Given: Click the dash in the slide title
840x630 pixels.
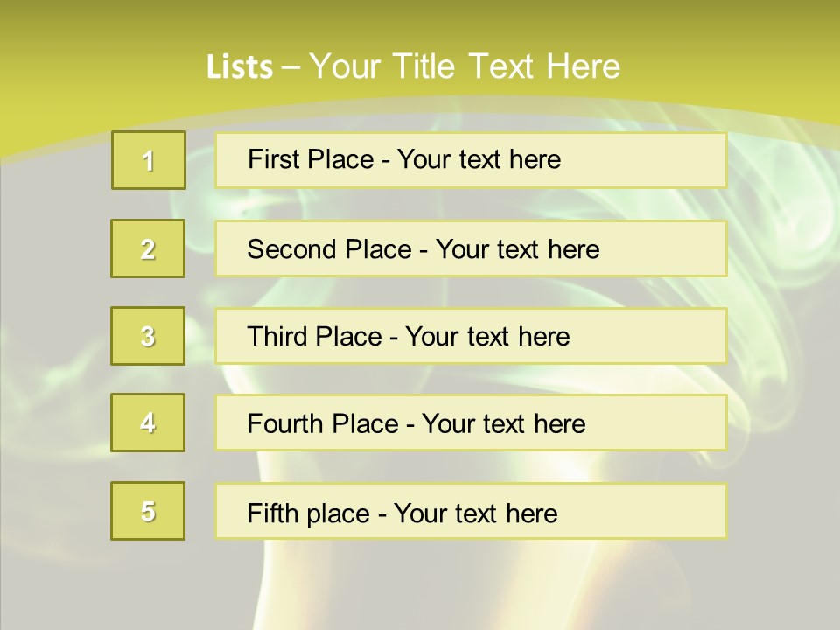Looking at the screenshot, I should point(290,67).
